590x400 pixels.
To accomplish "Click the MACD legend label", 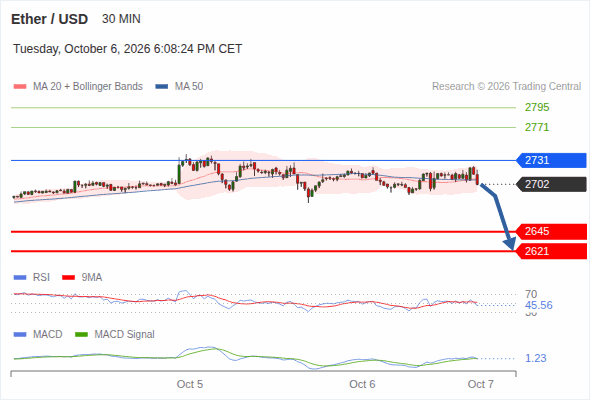I will (x=47, y=335).
